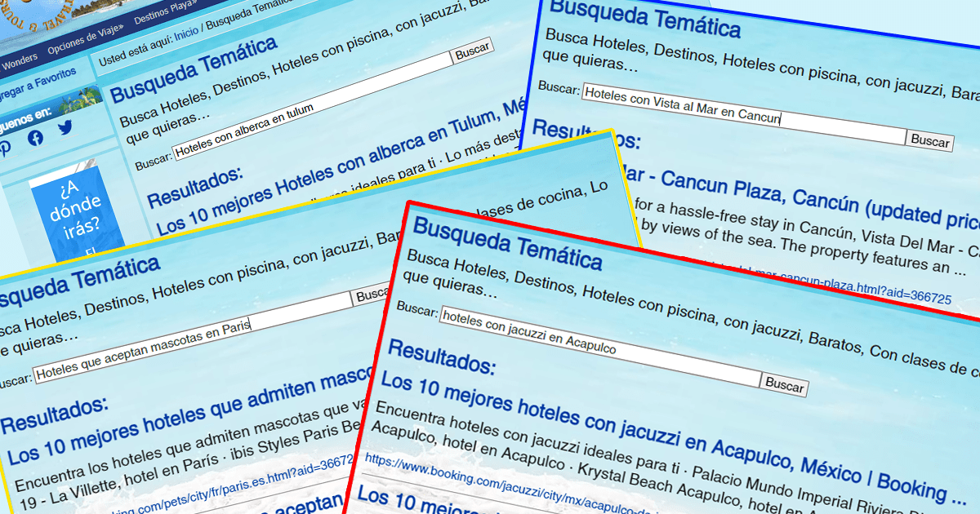Click 'Resultados:' heading in the Paris window
The height and width of the screenshot is (514, 980).
tap(54, 414)
